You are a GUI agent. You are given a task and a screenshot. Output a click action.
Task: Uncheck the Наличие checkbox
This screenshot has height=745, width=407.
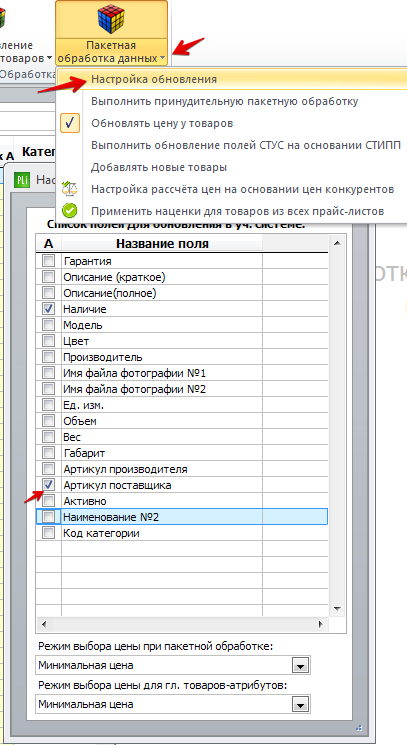coord(48,309)
